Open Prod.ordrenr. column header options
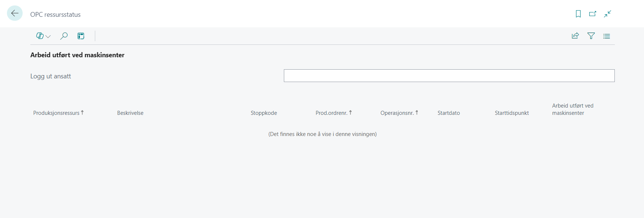This screenshot has width=644, height=218. pyautogui.click(x=331, y=113)
